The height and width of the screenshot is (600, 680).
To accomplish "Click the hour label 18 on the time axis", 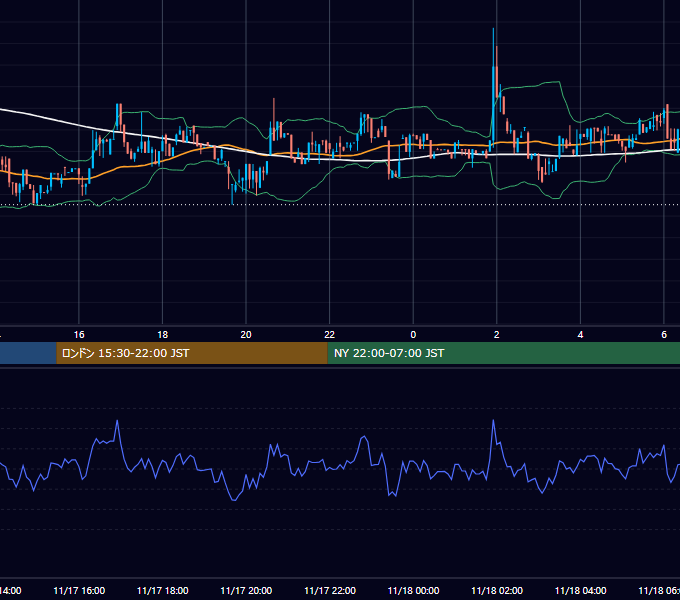I will pos(163,335).
